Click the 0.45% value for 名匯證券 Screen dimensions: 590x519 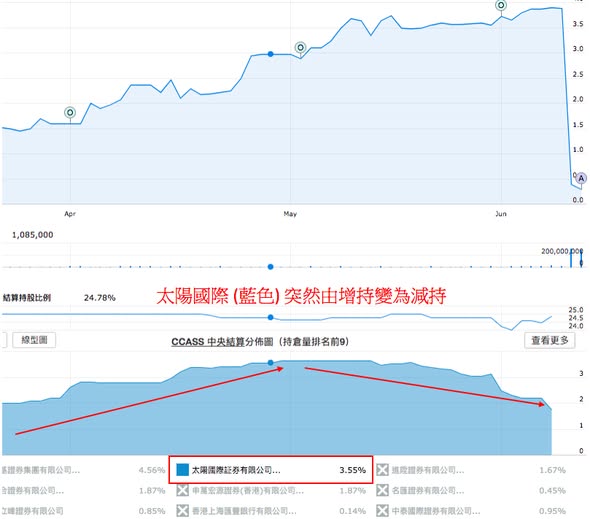click(552, 491)
